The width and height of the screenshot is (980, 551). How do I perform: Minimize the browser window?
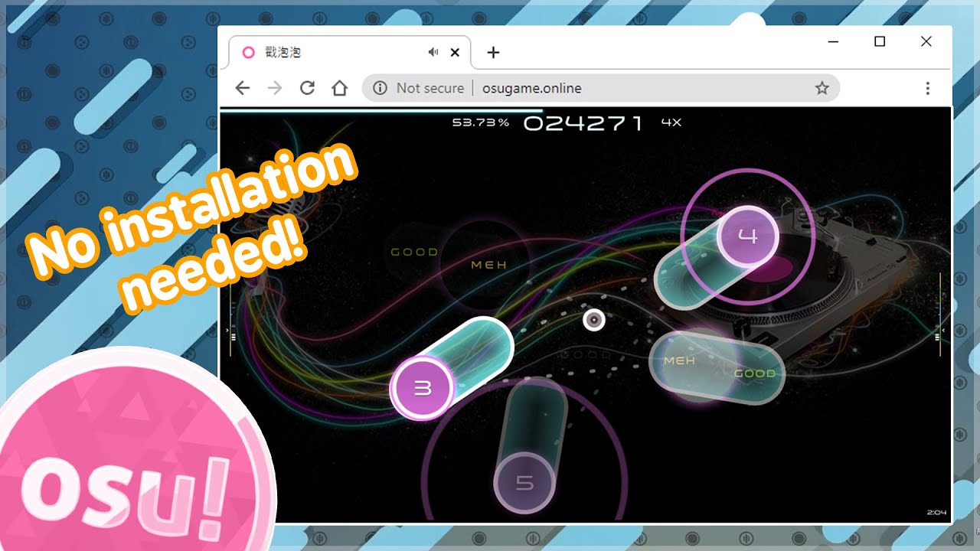coord(834,42)
